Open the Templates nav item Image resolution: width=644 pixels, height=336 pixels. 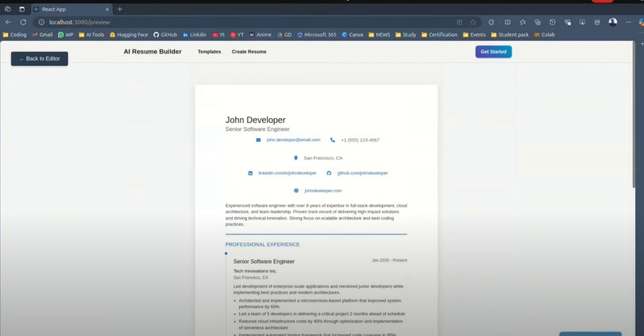pos(209,52)
